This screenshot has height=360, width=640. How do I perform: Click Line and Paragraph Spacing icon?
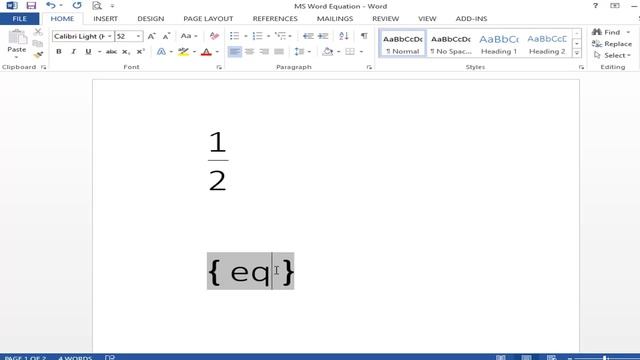point(299,52)
